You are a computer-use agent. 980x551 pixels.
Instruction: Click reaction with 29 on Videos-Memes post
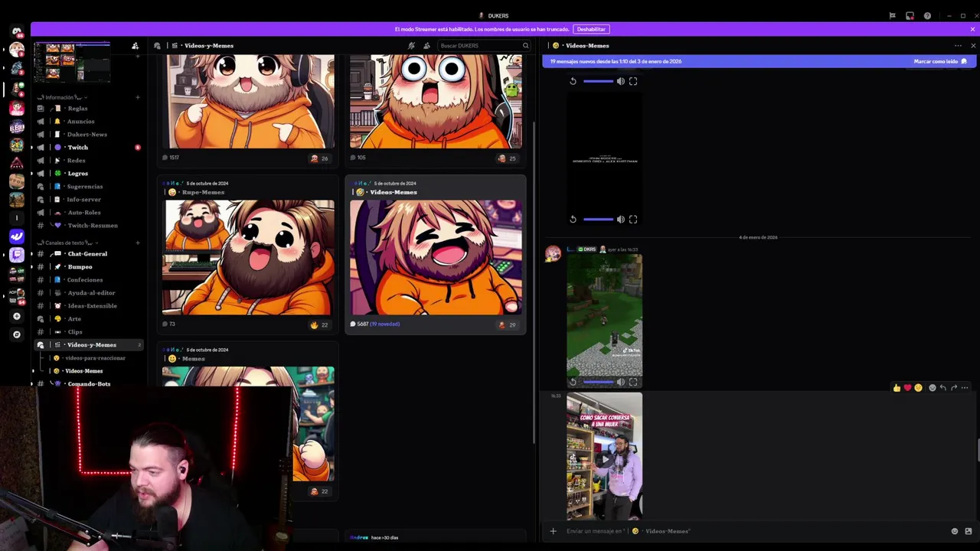508,324
